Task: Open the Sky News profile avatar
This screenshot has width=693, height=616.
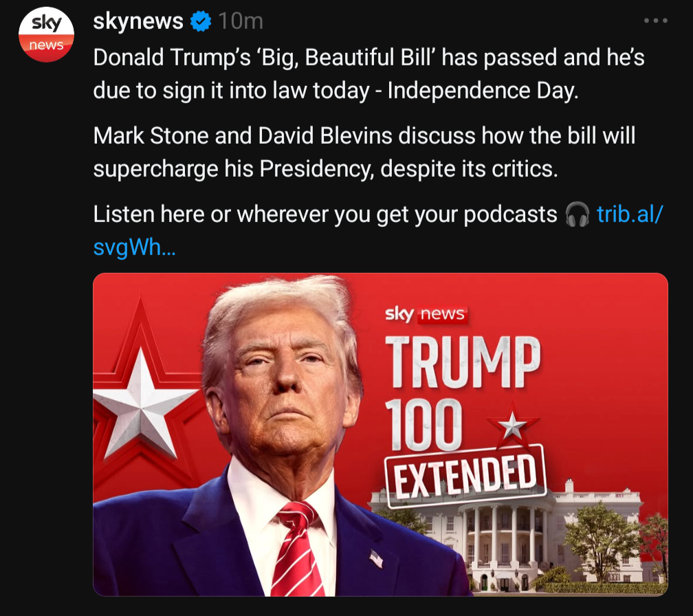Action: 47,34
